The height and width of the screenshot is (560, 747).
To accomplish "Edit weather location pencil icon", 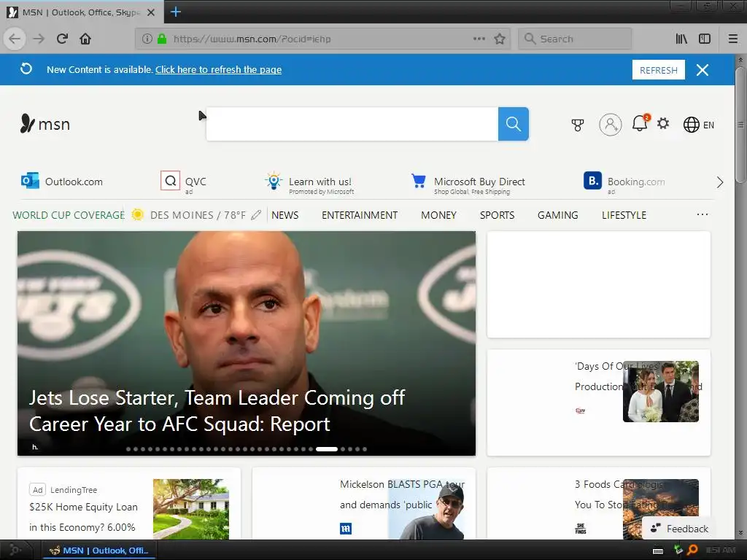I will coord(256,215).
